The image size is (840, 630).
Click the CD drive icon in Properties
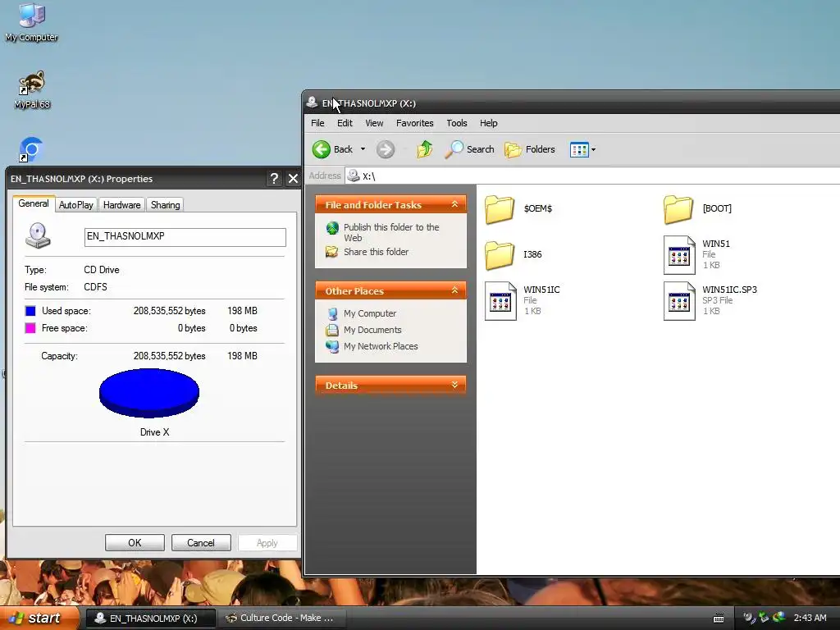pos(38,235)
